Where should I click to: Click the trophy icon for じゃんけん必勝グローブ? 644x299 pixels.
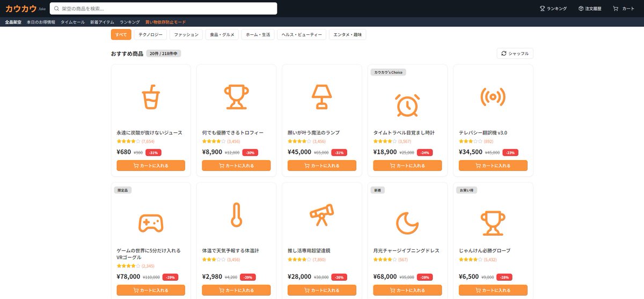493,223
